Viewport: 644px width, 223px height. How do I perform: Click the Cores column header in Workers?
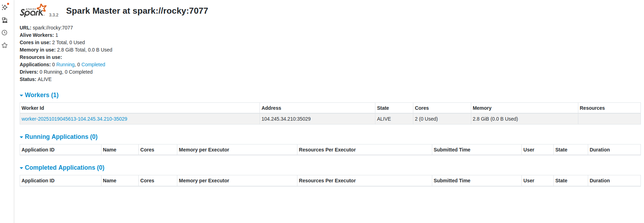422,108
